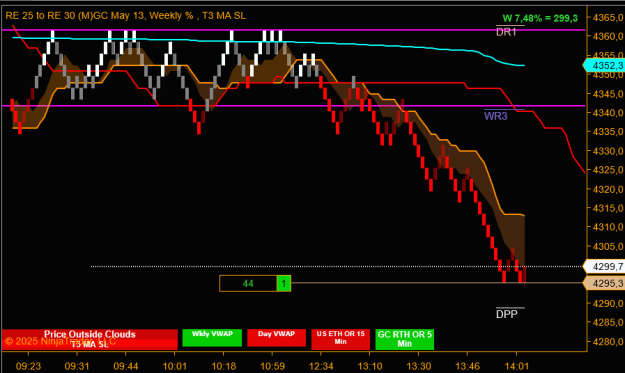Click the W 7,48% = 299,3 label
Screen dimensions: 625x373
[x=540, y=18]
